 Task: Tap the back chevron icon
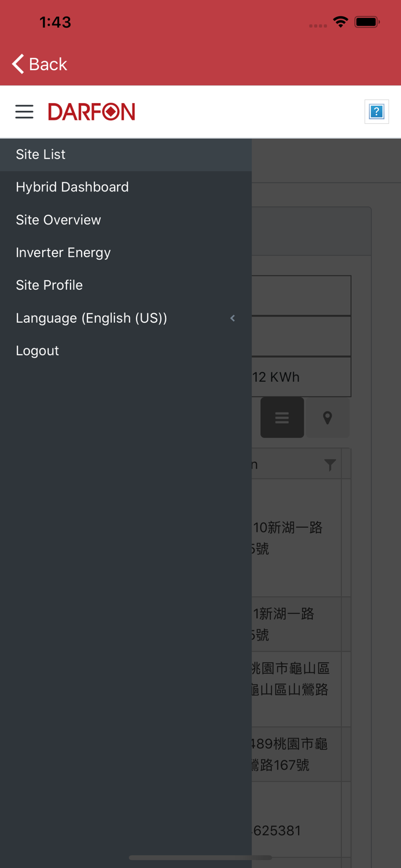(16, 64)
